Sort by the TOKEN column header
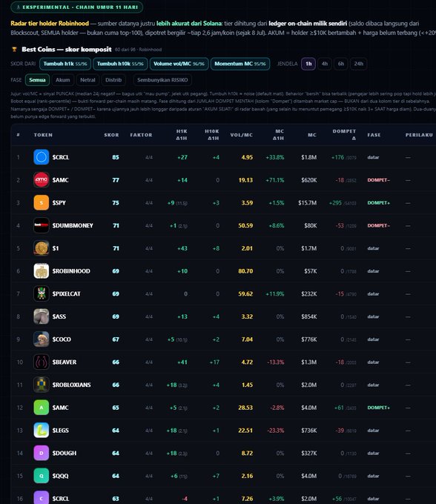This screenshot has height=504, width=436. [x=43, y=135]
